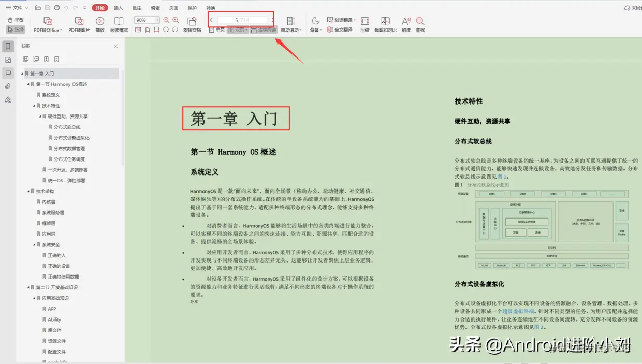Screen dimensions: 642x364
Task: Zoom out using the minus magnifier
Action: click(x=166, y=20)
